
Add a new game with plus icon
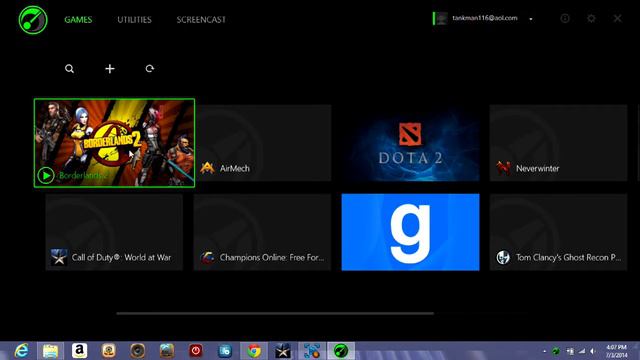109,69
